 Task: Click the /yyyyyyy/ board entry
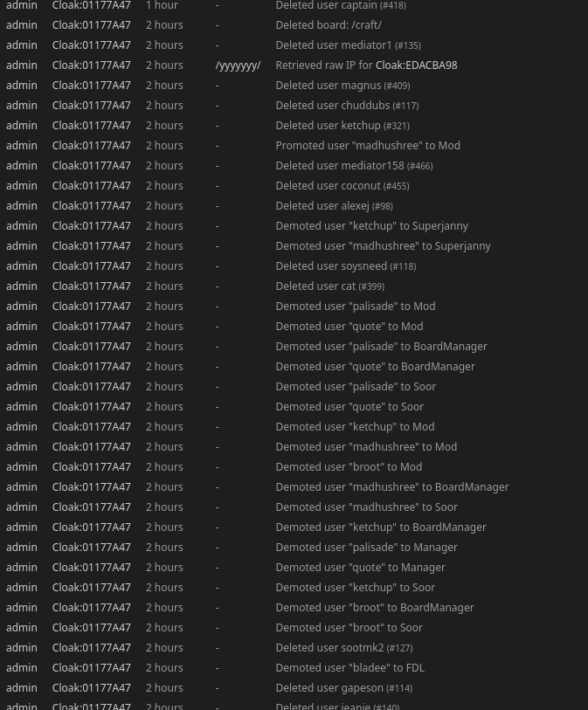click(238, 65)
